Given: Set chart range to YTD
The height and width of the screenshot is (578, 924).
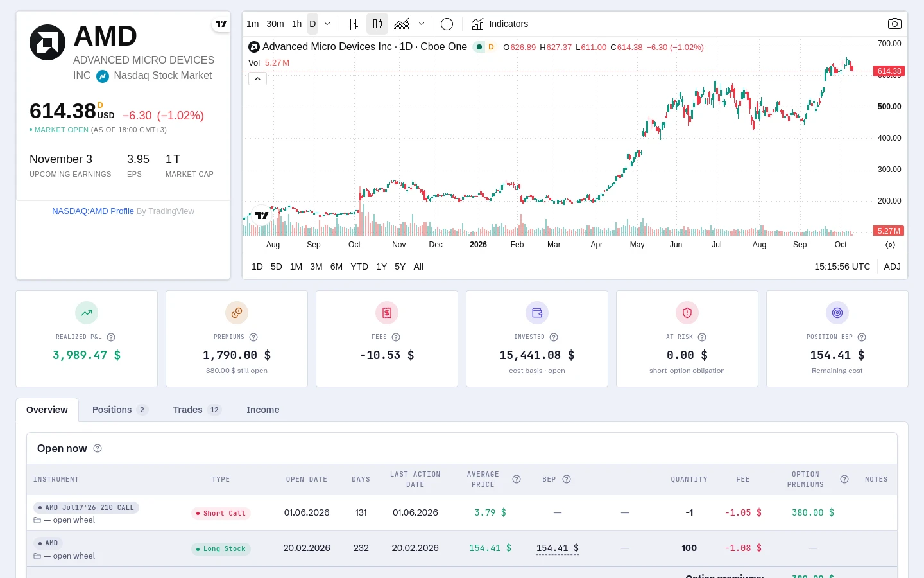Looking at the screenshot, I should tap(359, 267).
